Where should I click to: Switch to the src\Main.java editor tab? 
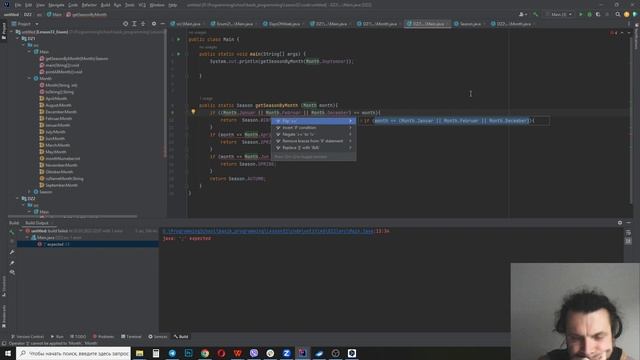pos(186,24)
